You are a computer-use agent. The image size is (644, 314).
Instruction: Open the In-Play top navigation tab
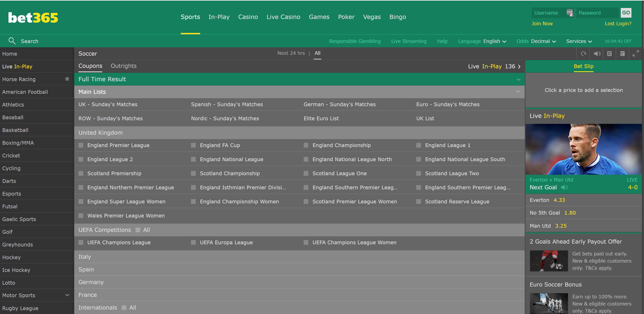point(219,17)
